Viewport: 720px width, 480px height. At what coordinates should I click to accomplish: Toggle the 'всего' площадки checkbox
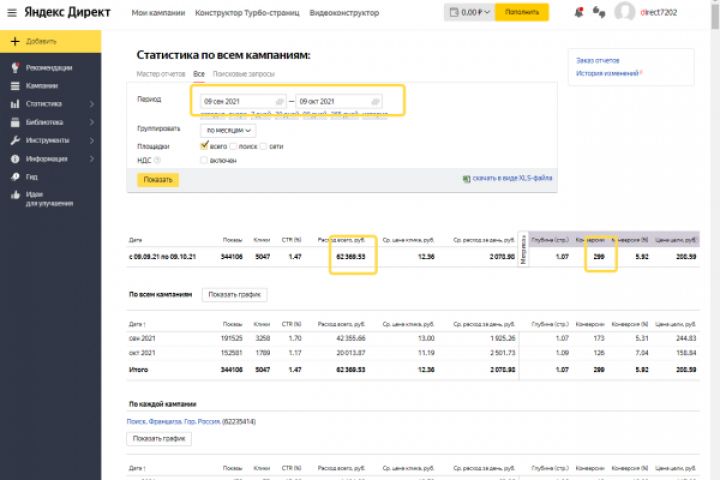pyautogui.click(x=205, y=146)
